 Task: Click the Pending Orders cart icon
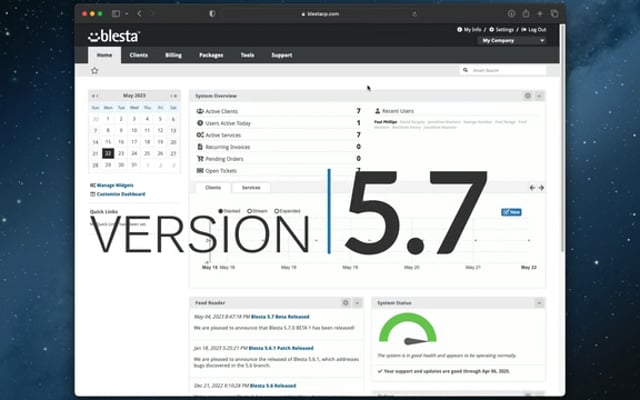tap(200, 159)
